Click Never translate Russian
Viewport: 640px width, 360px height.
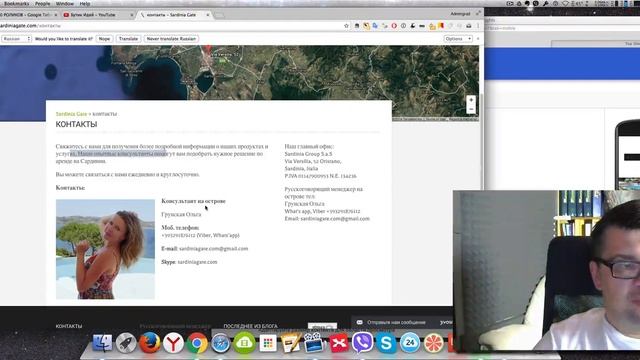point(171,39)
